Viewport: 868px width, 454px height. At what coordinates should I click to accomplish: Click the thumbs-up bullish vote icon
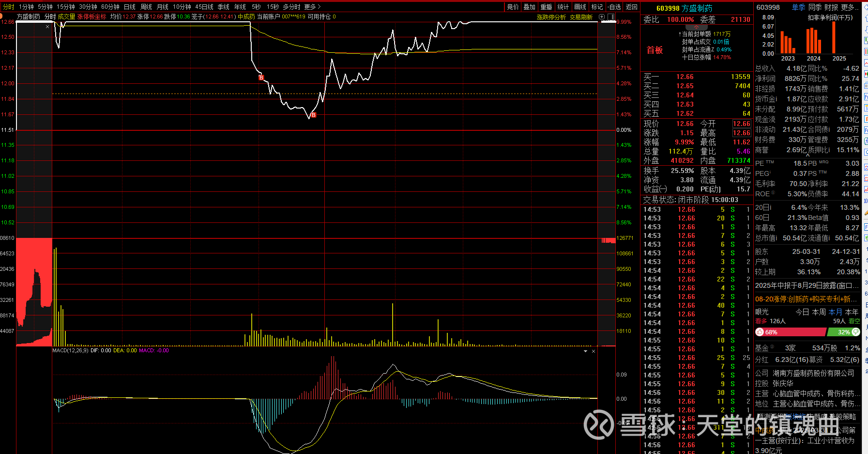760,332
